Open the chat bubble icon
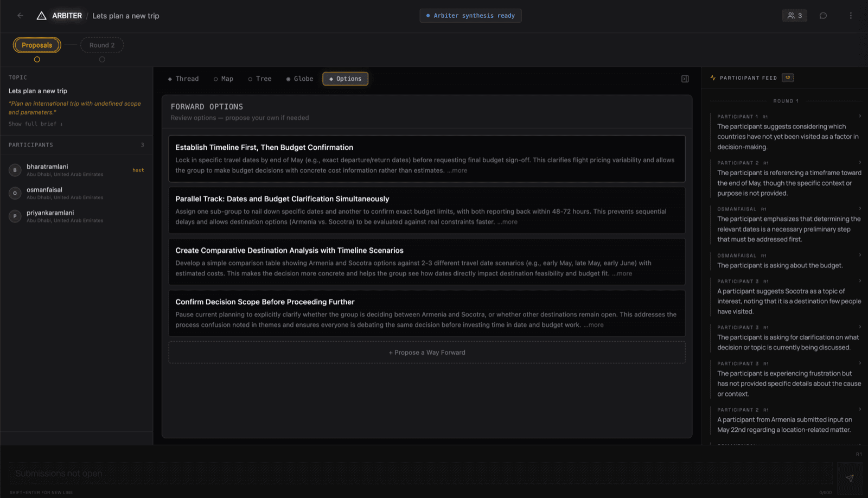Screen dimensions: 868x498 point(823,16)
